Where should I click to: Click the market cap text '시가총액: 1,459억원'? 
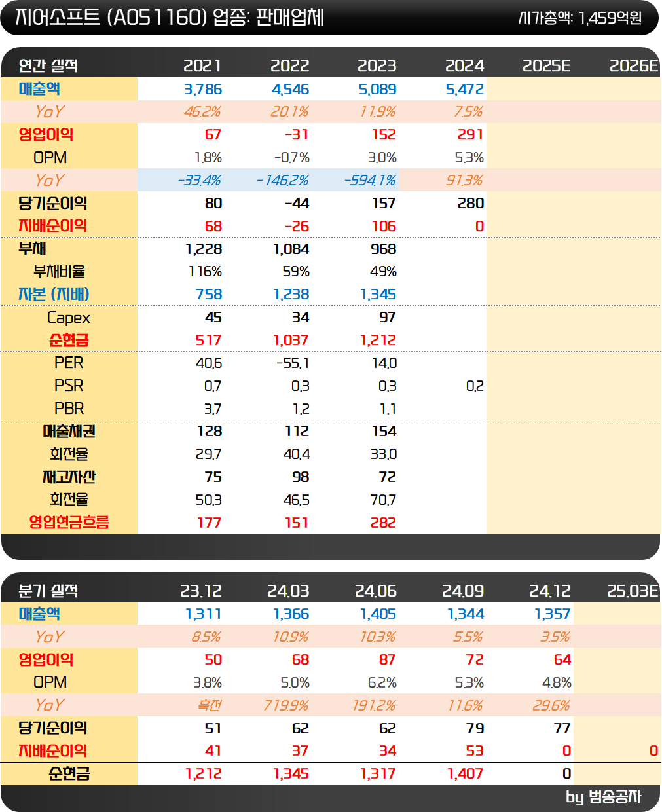(x=579, y=18)
